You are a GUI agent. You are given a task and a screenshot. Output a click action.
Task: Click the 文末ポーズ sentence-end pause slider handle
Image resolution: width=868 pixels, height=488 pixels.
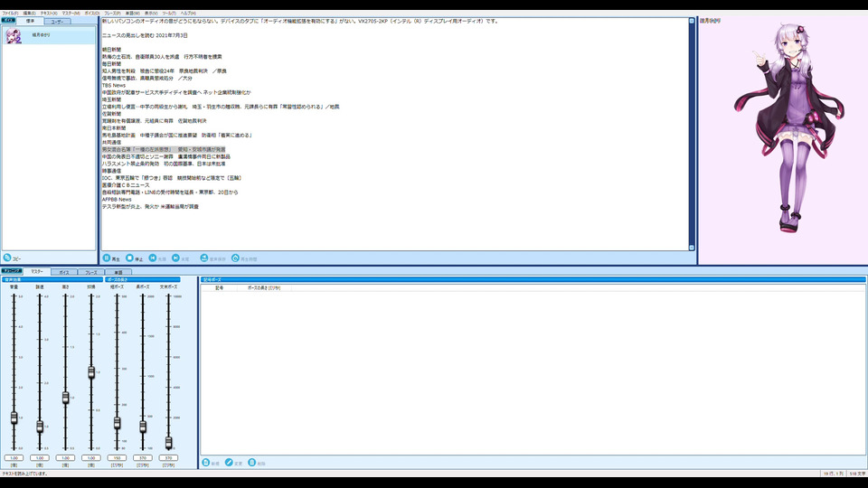coord(169,442)
